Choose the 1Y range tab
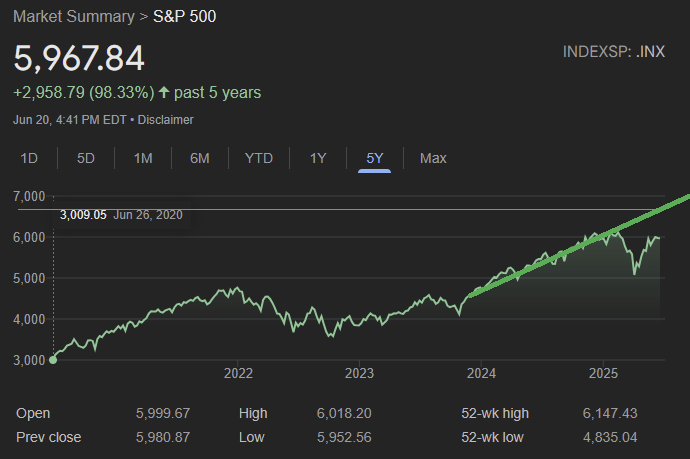690x459 pixels. point(318,158)
